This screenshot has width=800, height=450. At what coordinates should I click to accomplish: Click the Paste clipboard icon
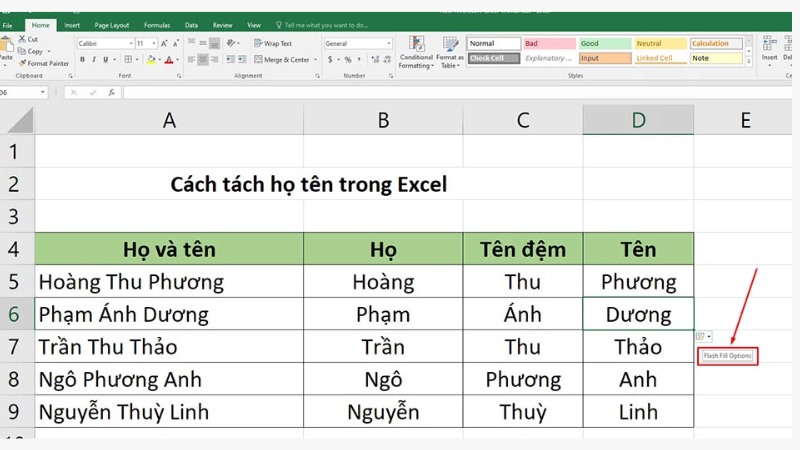tap(6, 45)
